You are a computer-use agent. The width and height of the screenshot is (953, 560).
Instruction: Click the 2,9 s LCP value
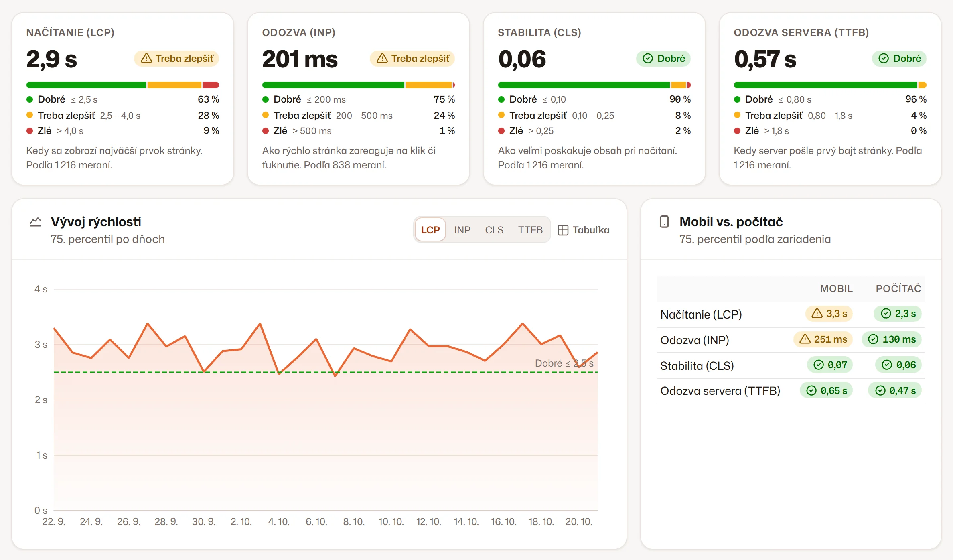tap(52, 59)
